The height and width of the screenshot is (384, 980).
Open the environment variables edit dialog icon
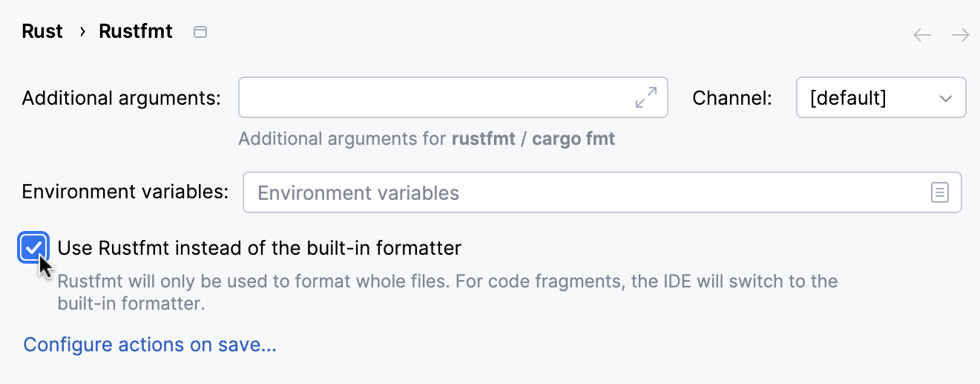[940, 193]
